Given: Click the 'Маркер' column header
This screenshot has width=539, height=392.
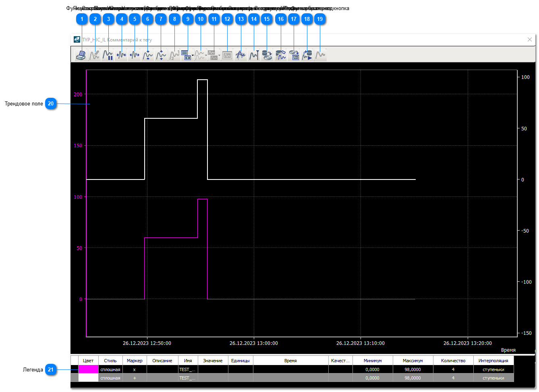Looking at the screenshot, I should pyautogui.click(x=135, y=361).
